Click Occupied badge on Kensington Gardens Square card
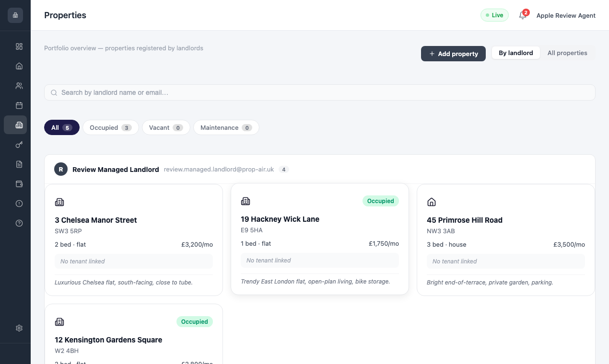Viewport: 609px width, 364px height. pyautogui.click(x=195, y=322)
